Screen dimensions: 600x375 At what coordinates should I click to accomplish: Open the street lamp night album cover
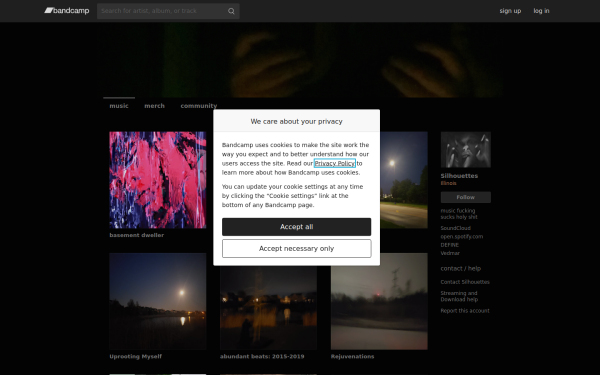tap(404, 180)
